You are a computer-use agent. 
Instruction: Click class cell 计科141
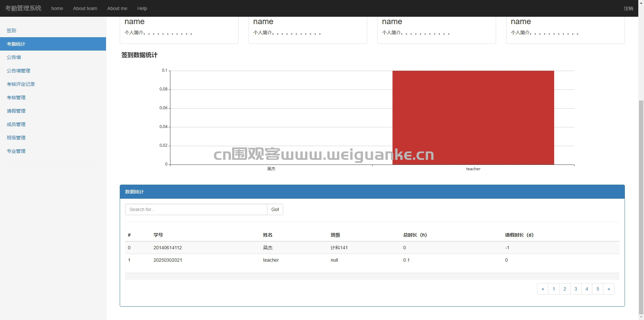pos(339,248)
